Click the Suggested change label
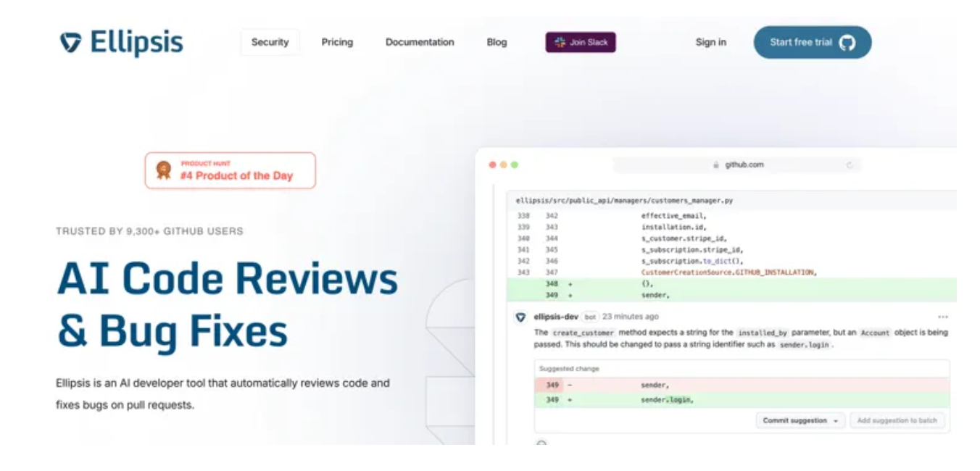Image resolution: width=980 pixels, height=471 pixels. [x=569, y=369]
